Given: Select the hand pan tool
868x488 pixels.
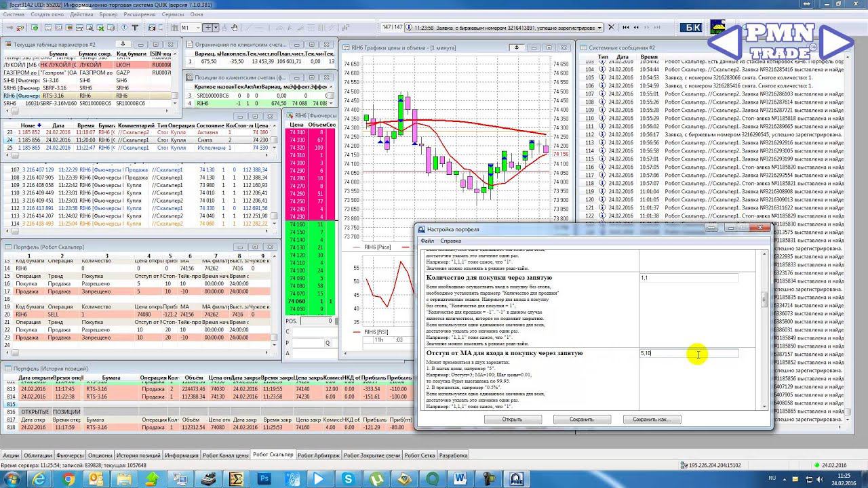Looking at the screenshot, I should (235, 28).
